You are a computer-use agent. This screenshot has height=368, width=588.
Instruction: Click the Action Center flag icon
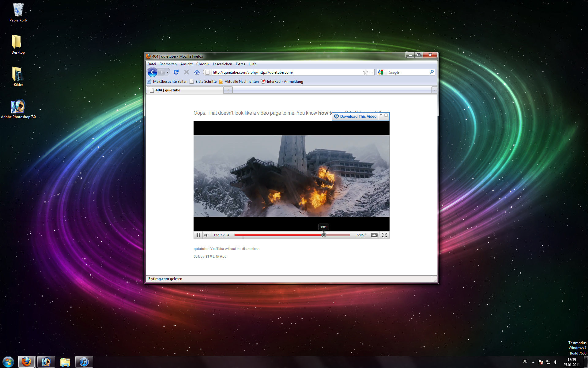541,362
